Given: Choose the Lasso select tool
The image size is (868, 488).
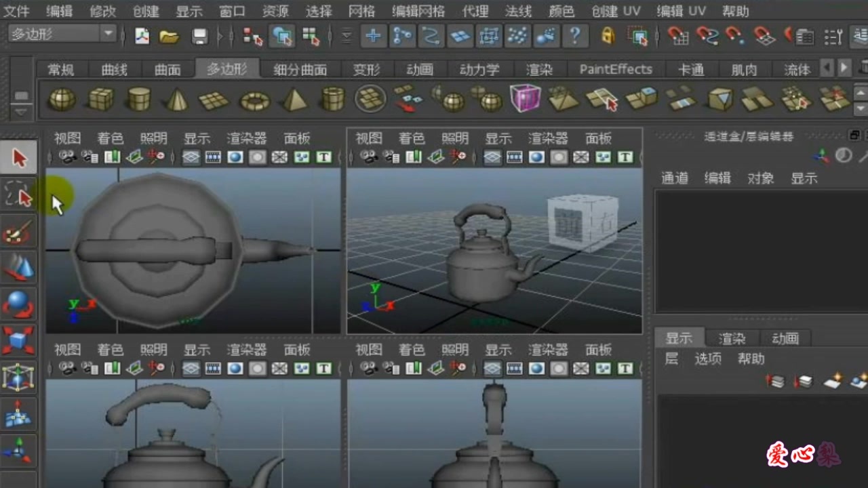Looking at the screenshot, I should 19,196.
